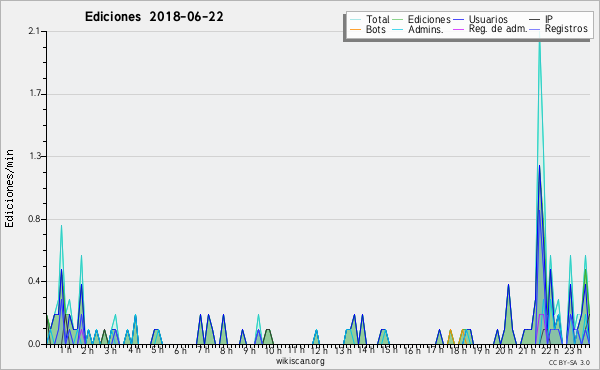Click the chart title Ediciones 2018-06-22

154,17
